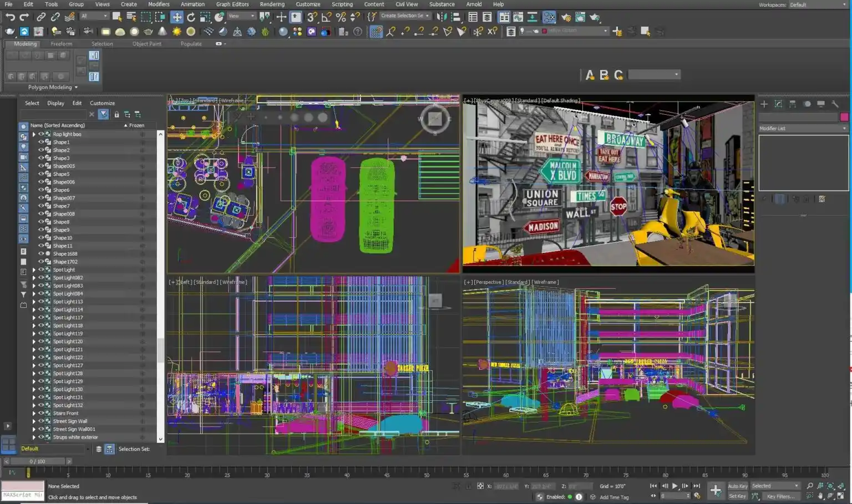Toggle the Auto Key animation mode
The height and width of the screenshot is (504, 852).
[x=737, y=486]
